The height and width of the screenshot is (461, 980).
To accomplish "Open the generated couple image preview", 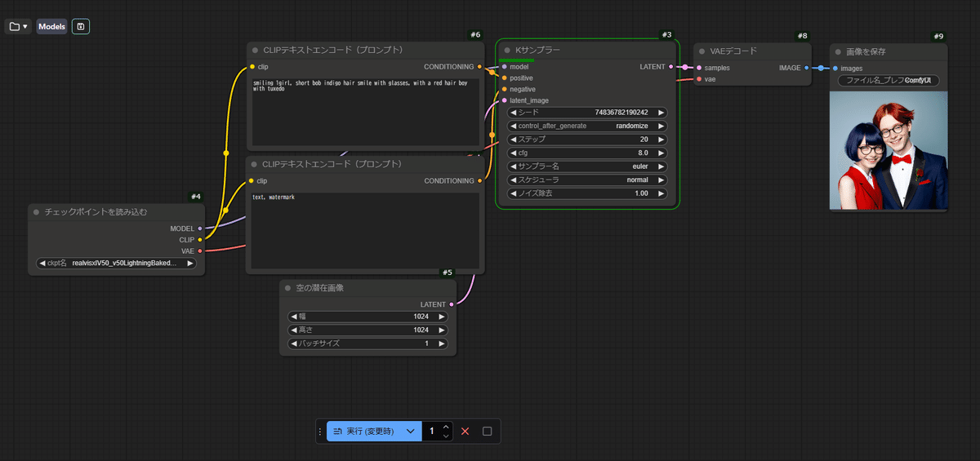I will (889, 151).
